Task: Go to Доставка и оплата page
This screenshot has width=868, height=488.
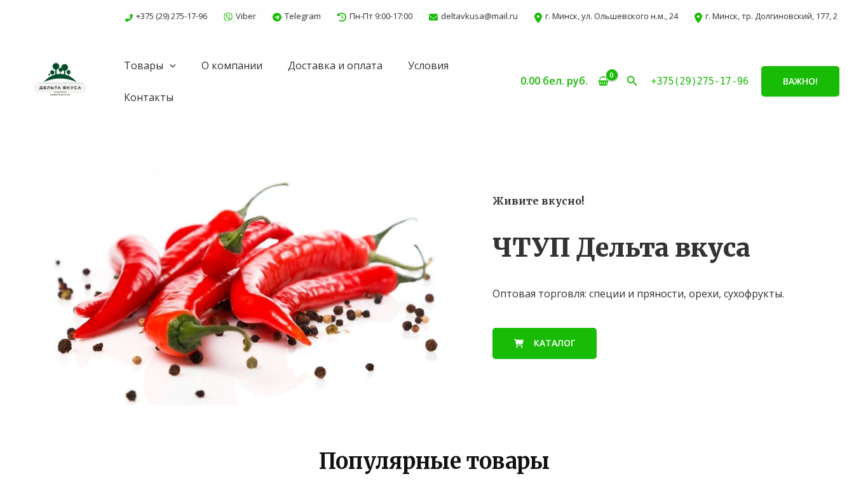Action: 335,65
